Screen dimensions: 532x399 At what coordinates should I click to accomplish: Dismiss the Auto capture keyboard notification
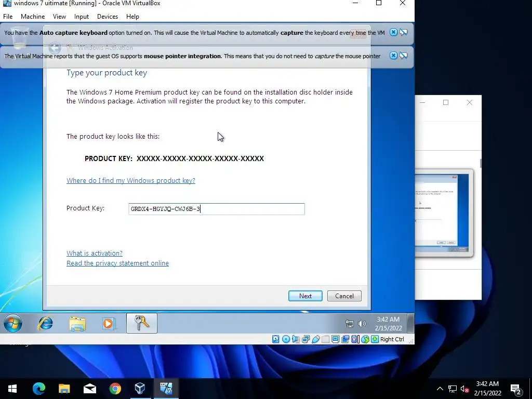(393, 32)
